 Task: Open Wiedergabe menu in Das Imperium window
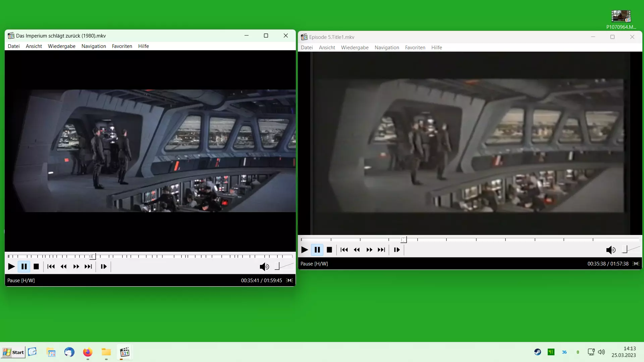(x=62, y=46)
